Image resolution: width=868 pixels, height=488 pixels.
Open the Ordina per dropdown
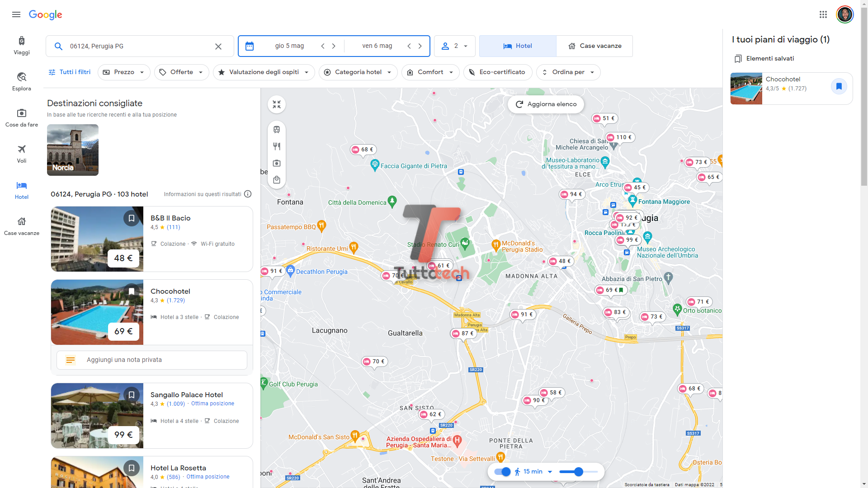pos(568,72)
